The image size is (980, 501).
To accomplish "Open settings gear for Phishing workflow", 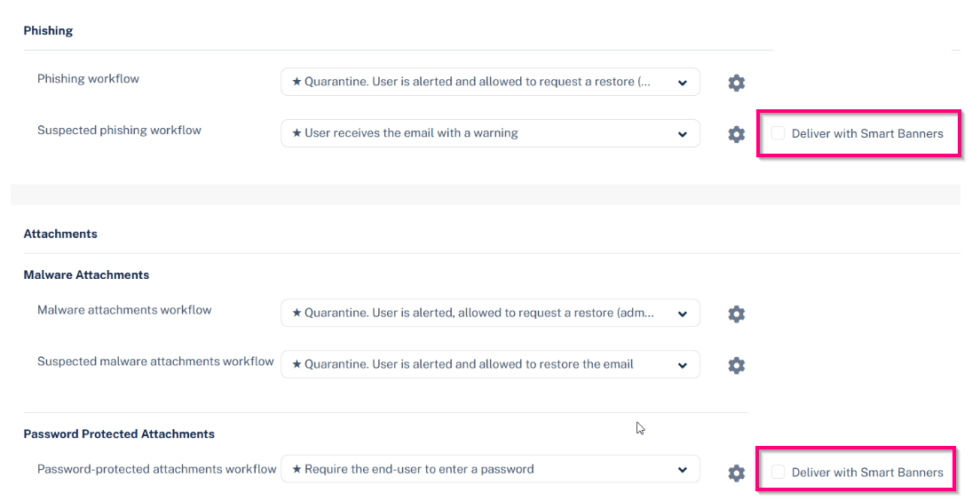I will (x=736, y=83).
